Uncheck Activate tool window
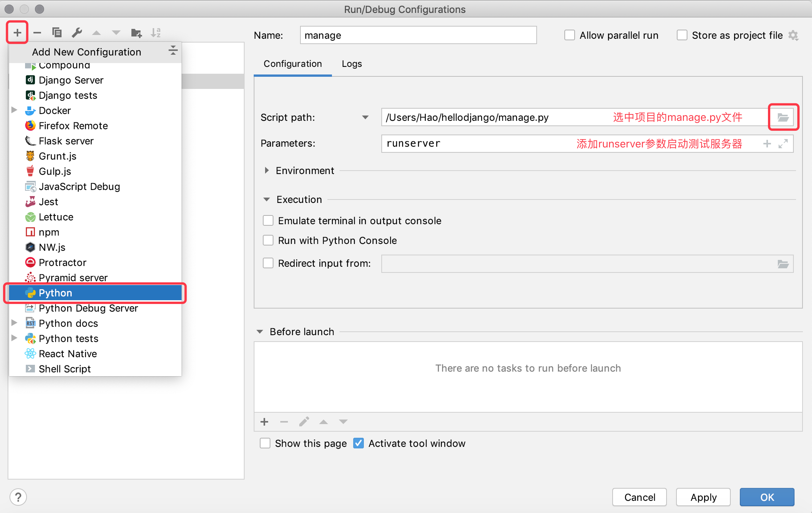 pyautogui.click(x=359, y=443)
